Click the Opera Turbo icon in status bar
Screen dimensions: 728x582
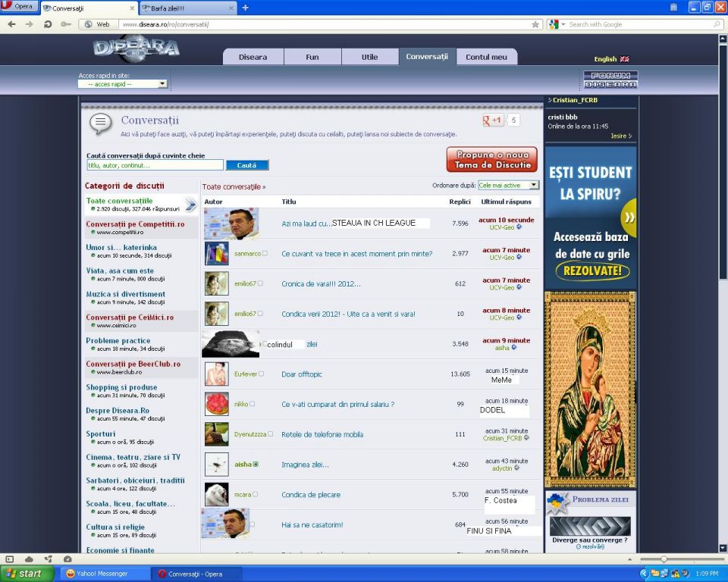(67, 559)
